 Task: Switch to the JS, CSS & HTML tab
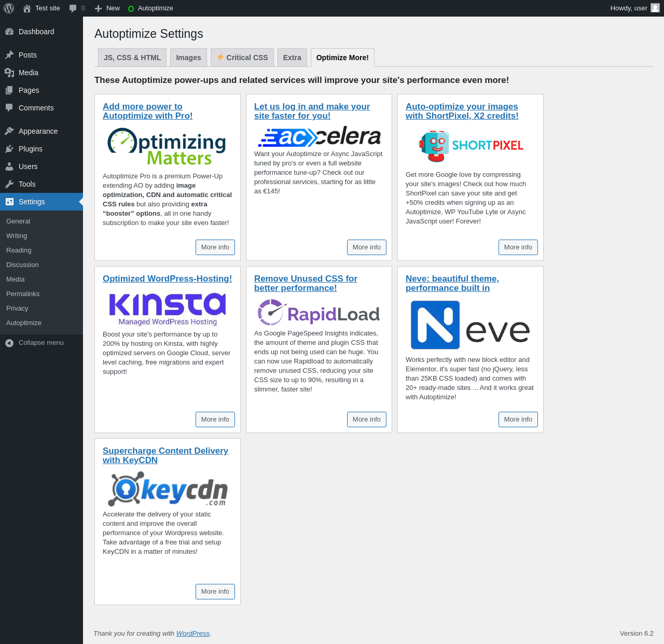coord(132,58)
